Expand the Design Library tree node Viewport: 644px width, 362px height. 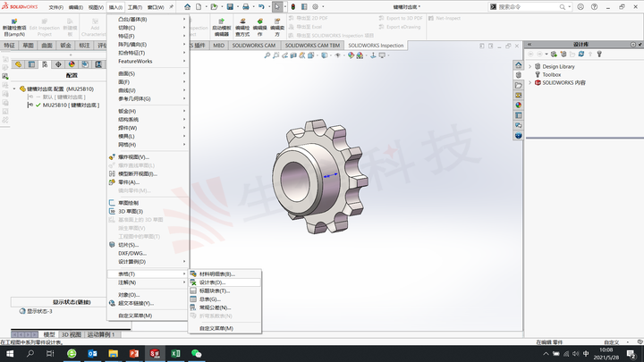click(530, 66)
